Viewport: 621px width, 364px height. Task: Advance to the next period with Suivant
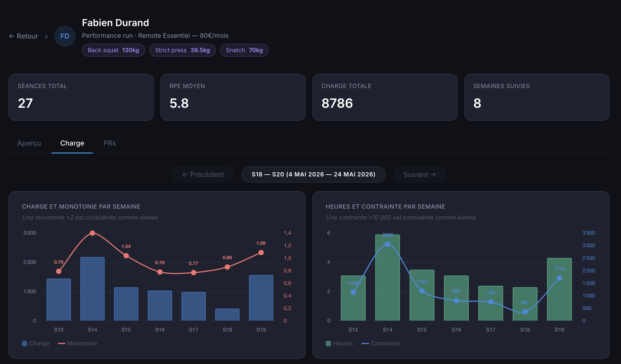tap(420, 175)
